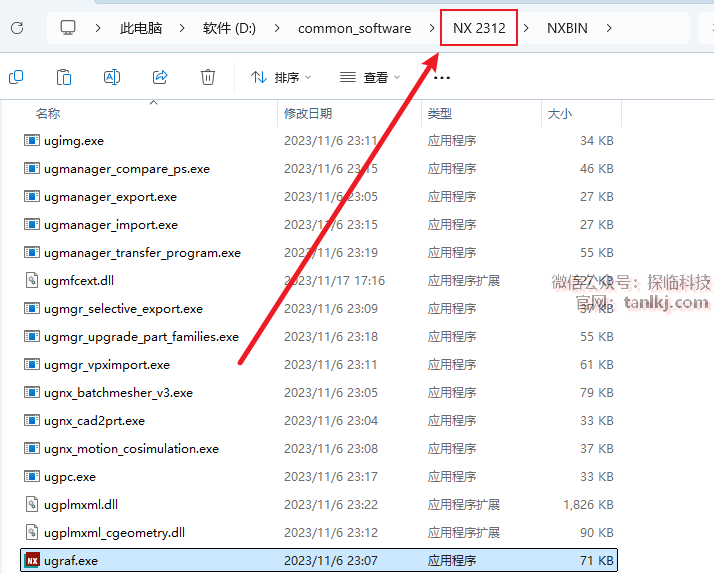Click NXBIN in breadcrumb
The width and height of the screenshot is (714, 576).
click(567, 28)
